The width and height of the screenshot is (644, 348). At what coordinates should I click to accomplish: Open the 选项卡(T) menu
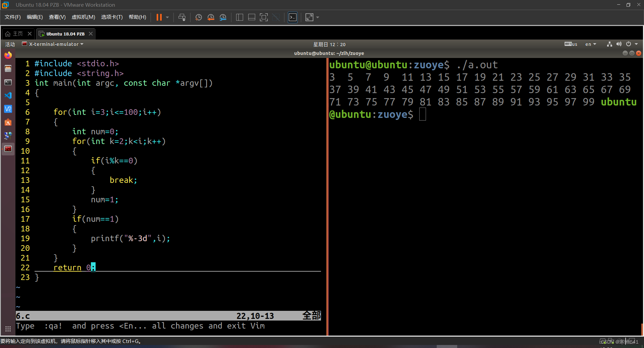coord(112,17)
